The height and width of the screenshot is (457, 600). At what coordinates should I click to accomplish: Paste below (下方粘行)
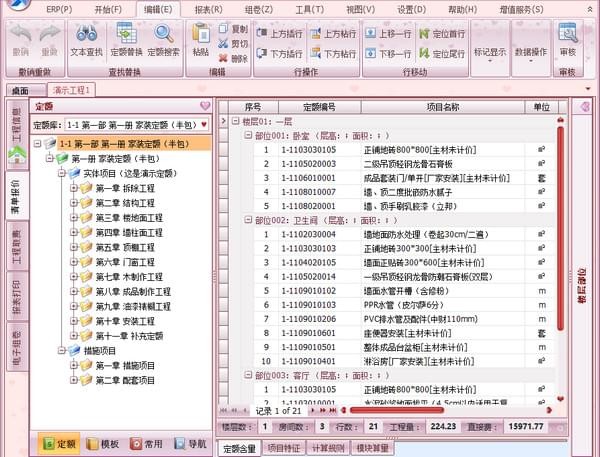tap(333, 54)
